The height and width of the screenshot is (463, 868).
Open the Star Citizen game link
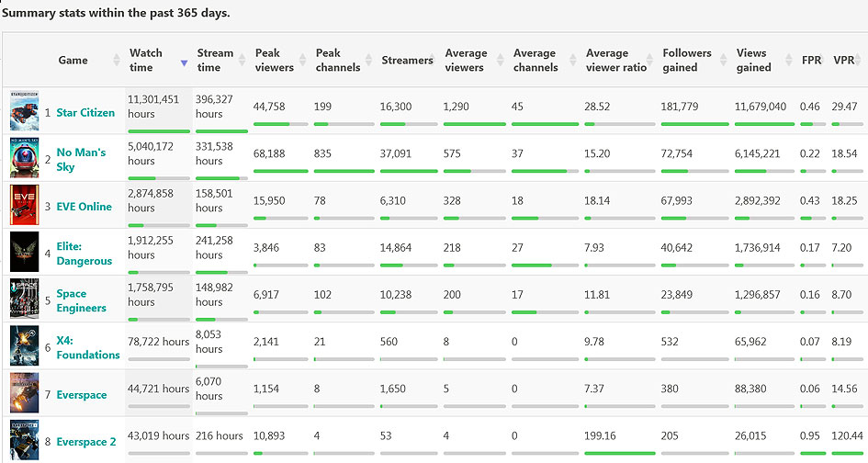tap(85, 112)
